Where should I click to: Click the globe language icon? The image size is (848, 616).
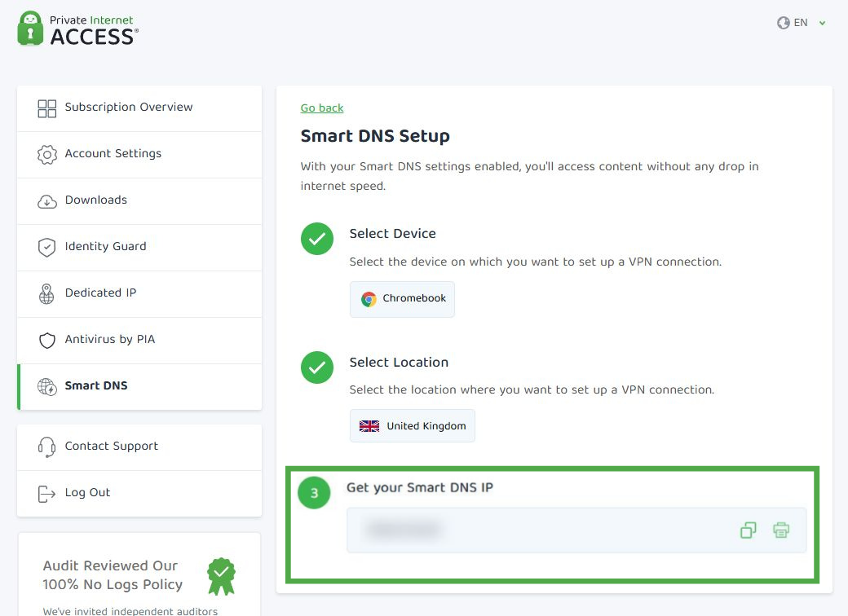pyautogui.click(x=783, y=23)
